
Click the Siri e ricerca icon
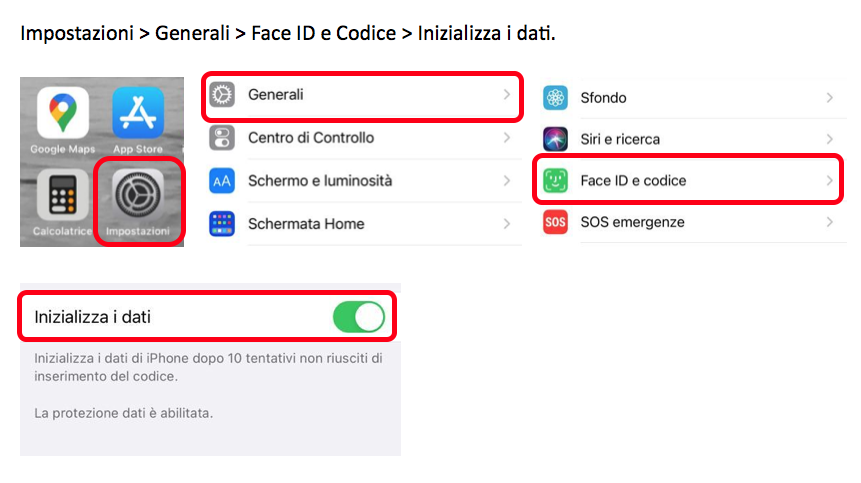coord(555,139)
